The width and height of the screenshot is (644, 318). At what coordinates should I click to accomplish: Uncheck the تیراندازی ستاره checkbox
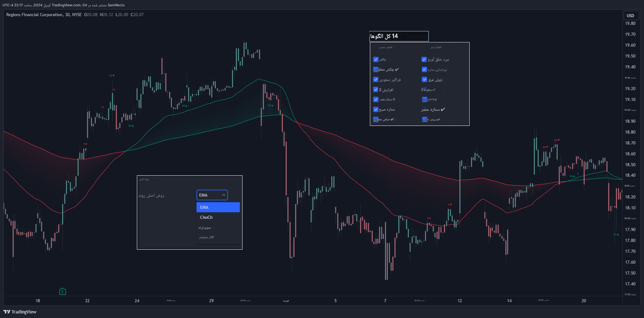click(x=424, y=70)
